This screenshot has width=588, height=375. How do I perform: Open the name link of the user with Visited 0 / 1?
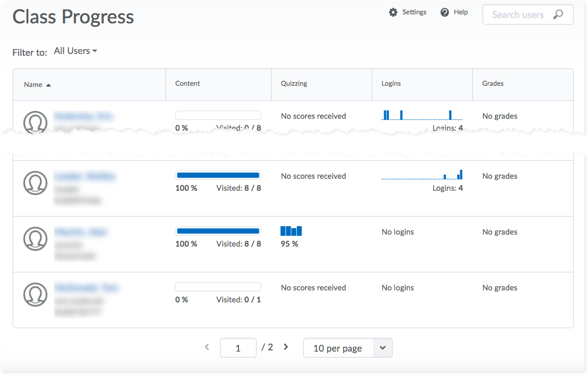pyautogui.click(x=86, y=288)
